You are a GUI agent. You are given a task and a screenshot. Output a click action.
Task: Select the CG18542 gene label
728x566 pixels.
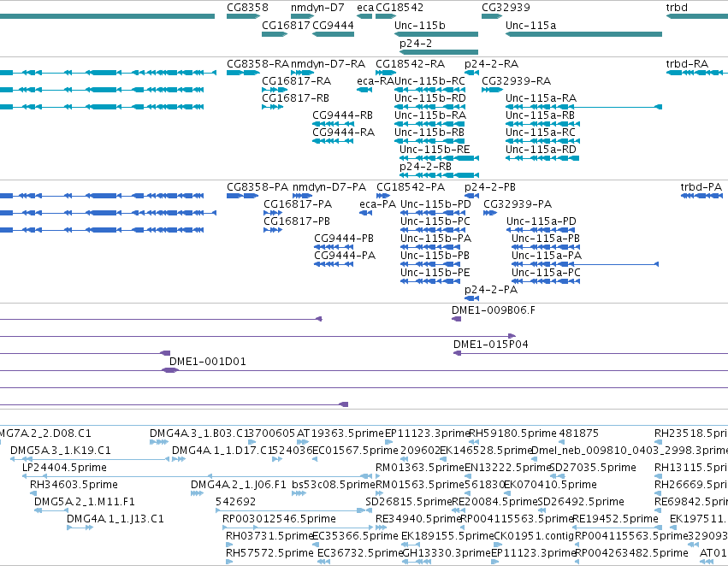pyautogui.click(x=400, y=8)
